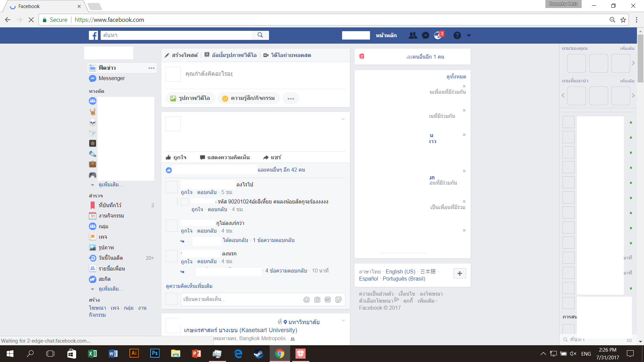Screen dimensions: 644x362
Task: Open emoji picker in comment box
Action: coord(306,300)
